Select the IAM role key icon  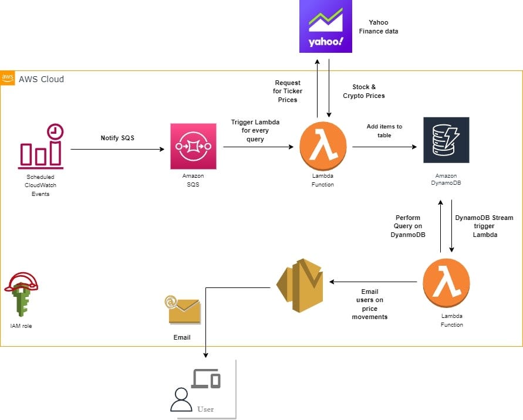pos(22,294)
